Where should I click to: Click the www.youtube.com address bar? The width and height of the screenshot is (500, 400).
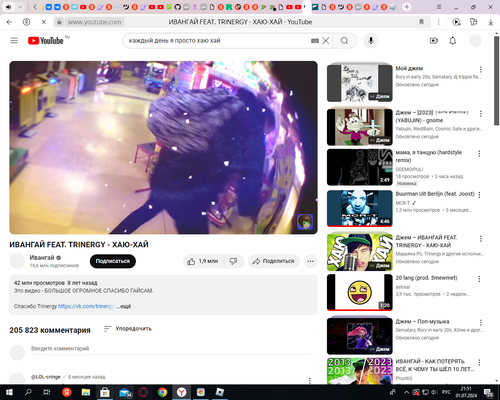tap(95, 22)
